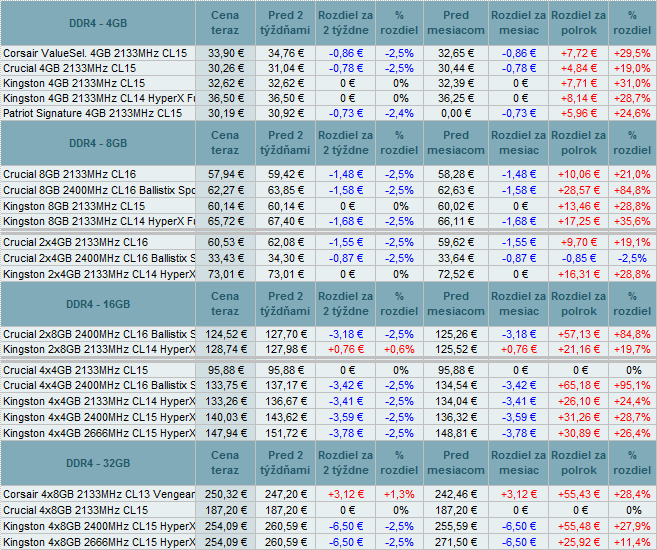Click the +0,76 € two-week difference value
Viewport: 657px width, 550px height.
346,349
